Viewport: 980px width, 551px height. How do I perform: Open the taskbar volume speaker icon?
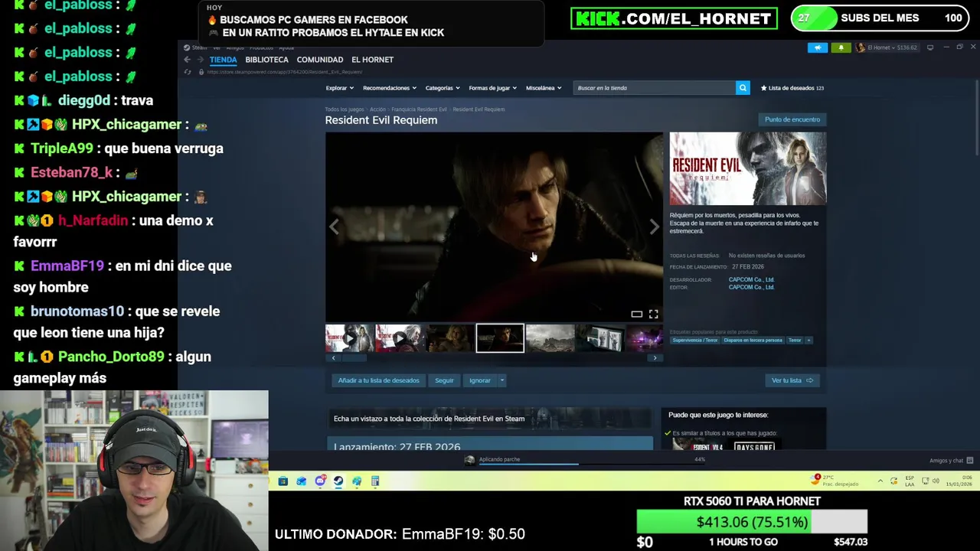point(936,481)
